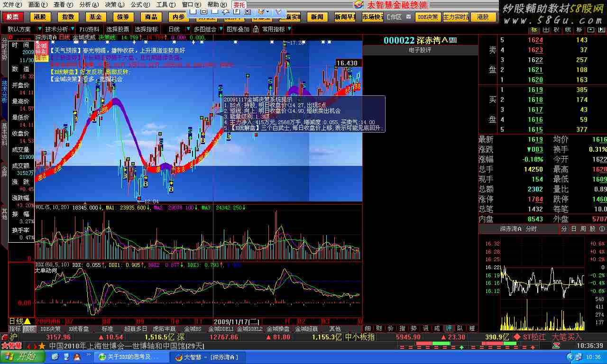The width and height of the screenshot is (607, 364).
Task: Open the 公式 menu
Action: 140,4
